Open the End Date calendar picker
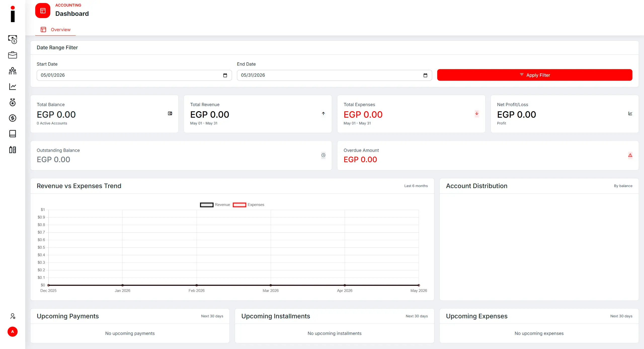 [x=425, y=75]
